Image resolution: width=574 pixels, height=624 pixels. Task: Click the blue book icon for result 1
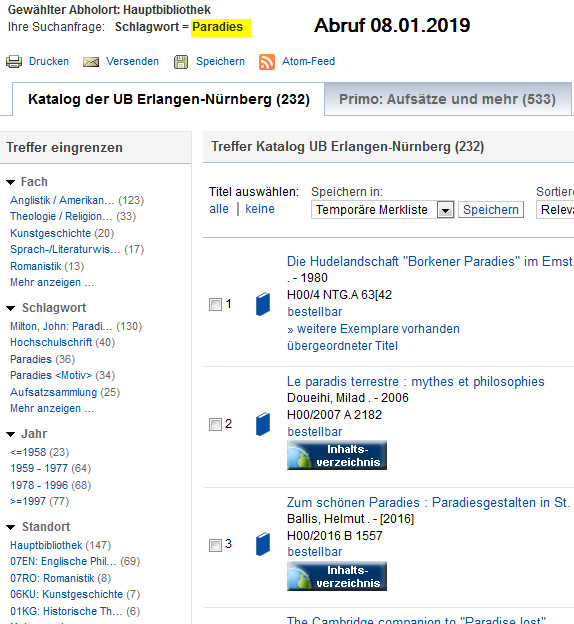(x=263, y=304)
